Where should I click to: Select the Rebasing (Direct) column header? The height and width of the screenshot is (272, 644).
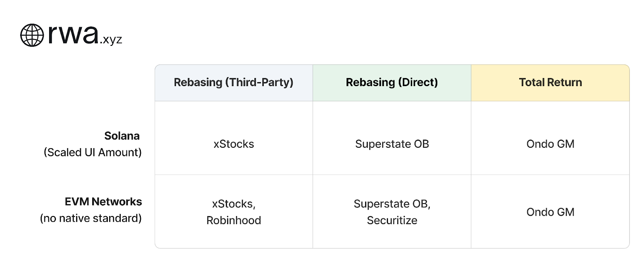coord(392,82)
